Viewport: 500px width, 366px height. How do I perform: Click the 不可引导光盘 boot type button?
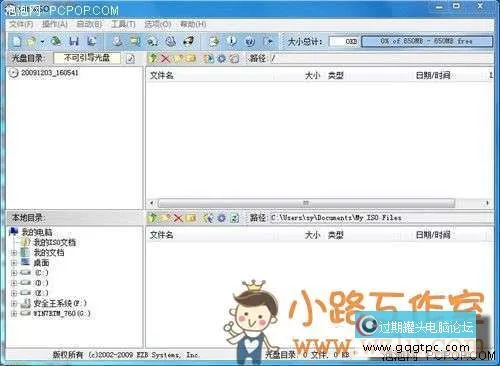[87, 58]
